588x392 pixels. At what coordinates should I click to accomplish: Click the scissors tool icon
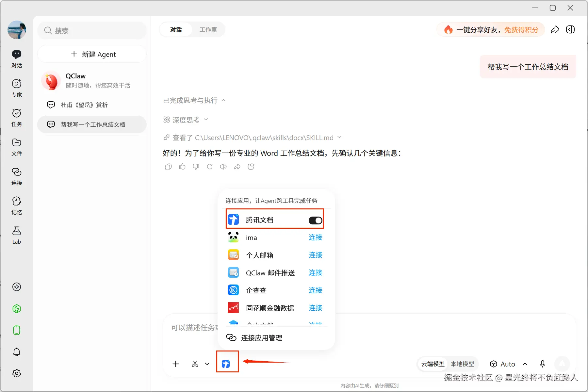coord(195,364)
